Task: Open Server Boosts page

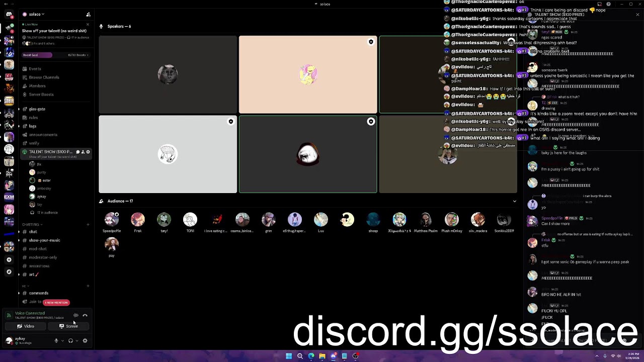Action: point(41,95)
